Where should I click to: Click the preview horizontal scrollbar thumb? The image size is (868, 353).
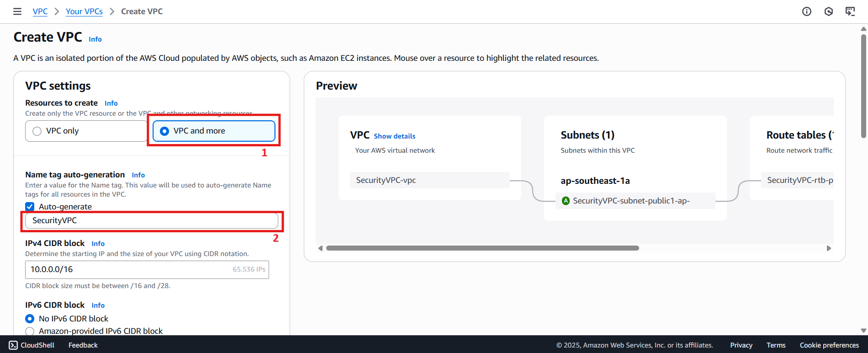point(482,248)
